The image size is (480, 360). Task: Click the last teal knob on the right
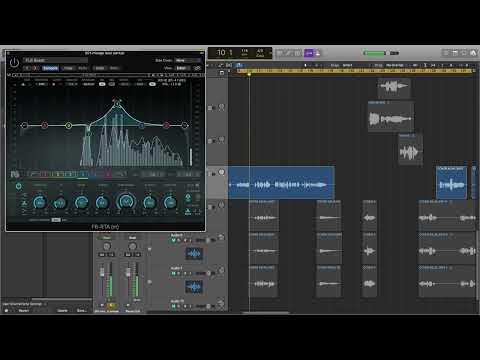point(170,202)
